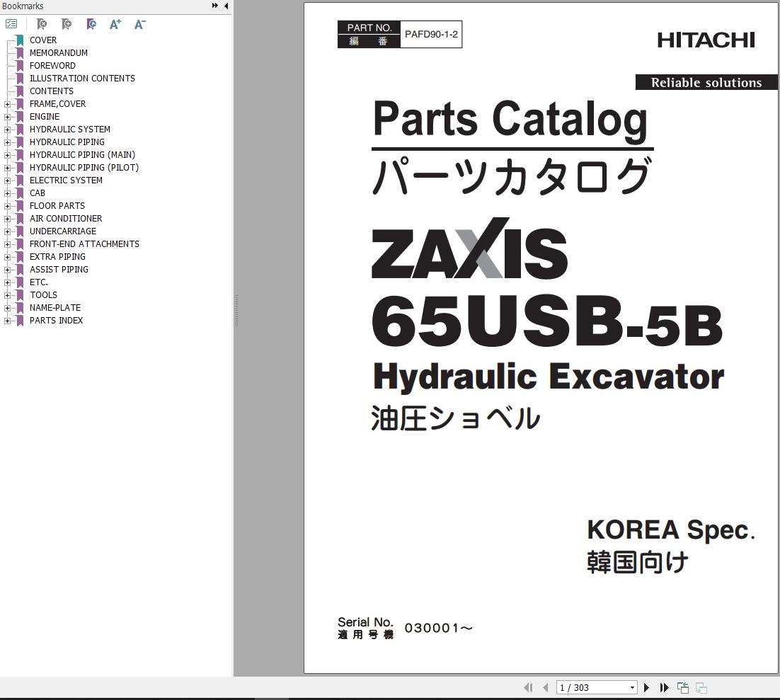Click the panel splitter grip handle
The image size is (780, 700).
[x=236, y=311]
